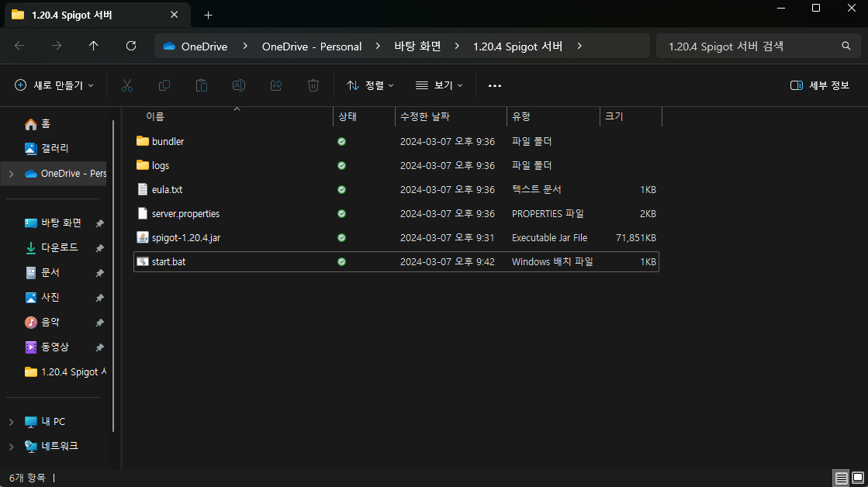Expand the OneDrive tree node

pyautogui.click(x=11, y=174)
